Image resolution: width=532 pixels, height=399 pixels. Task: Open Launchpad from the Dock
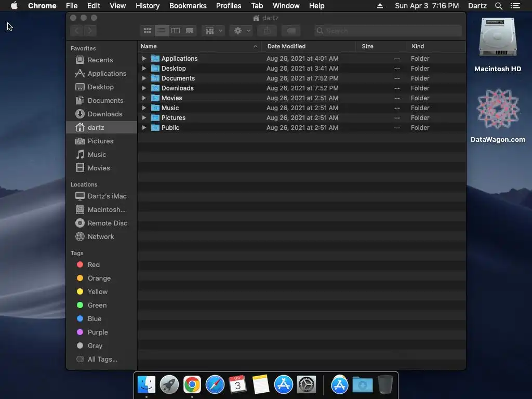click(x=169, y=384)
